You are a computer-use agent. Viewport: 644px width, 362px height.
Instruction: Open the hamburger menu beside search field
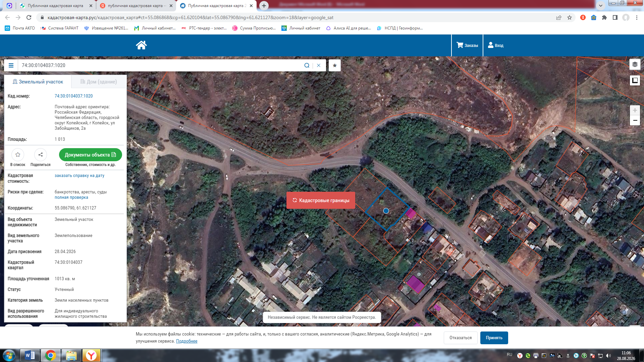click(x=11, y=65)
